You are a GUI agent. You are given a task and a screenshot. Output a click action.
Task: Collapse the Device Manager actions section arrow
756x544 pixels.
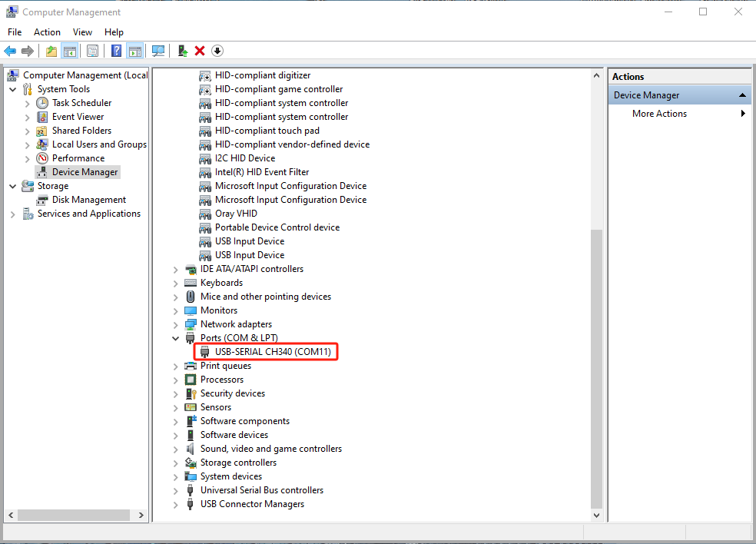[x=742, y=95]
